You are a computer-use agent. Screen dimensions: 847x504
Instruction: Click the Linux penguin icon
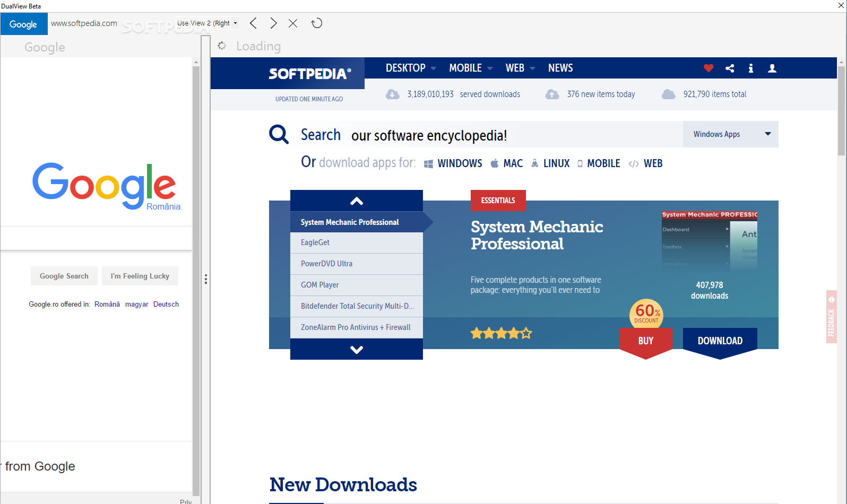(534, 163)
